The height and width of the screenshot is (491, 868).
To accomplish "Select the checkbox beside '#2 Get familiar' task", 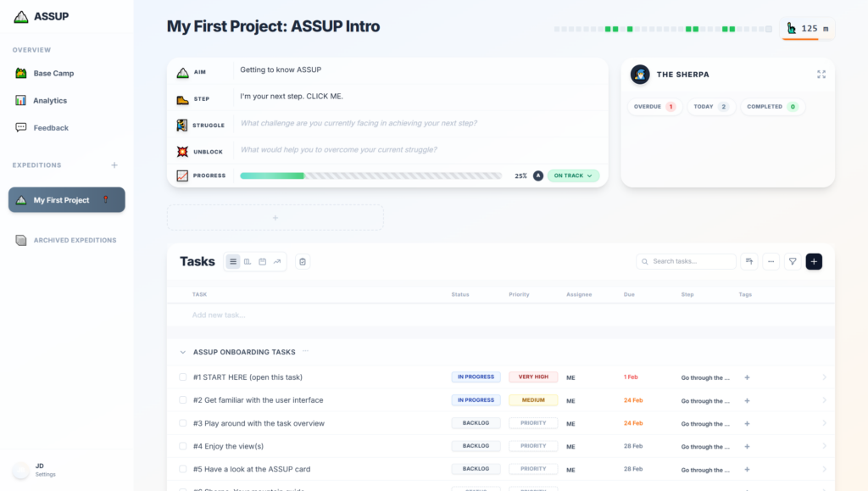I will 182,399.
